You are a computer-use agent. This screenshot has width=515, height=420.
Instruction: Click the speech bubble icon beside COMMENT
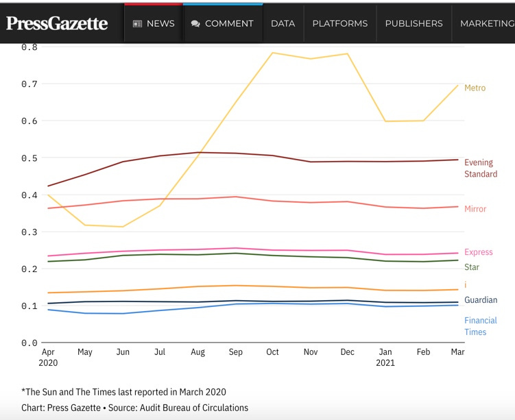click(195, 23)
